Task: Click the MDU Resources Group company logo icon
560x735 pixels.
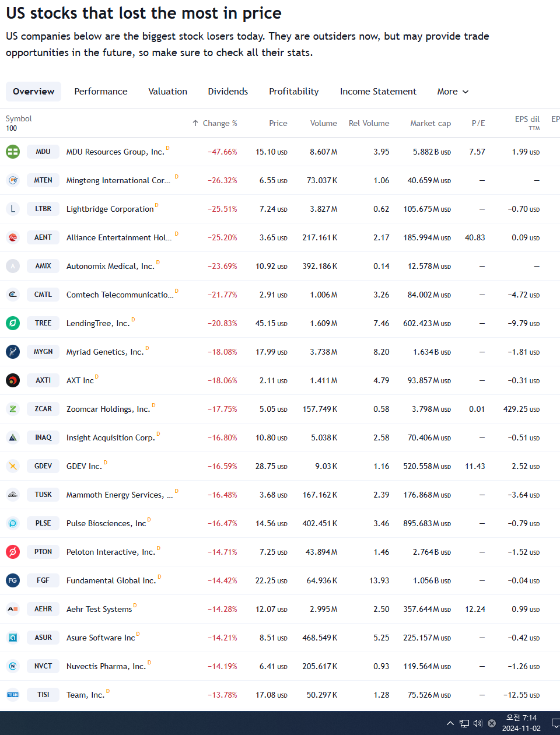Action: pyautogui.click(x=13, y=152)
